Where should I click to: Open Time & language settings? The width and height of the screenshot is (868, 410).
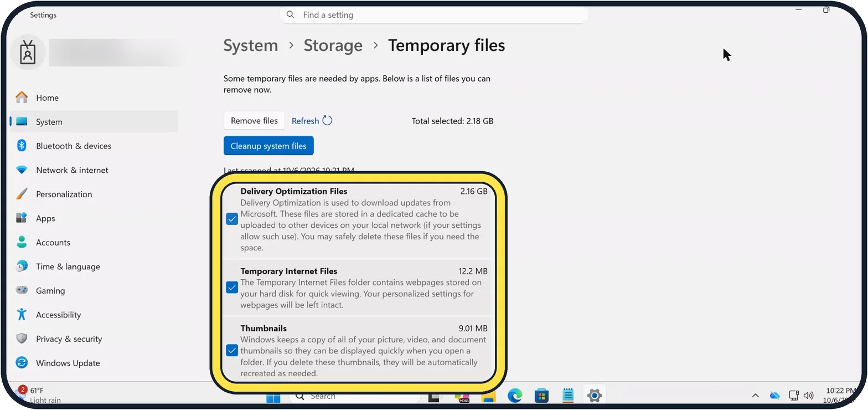(68, 266)
